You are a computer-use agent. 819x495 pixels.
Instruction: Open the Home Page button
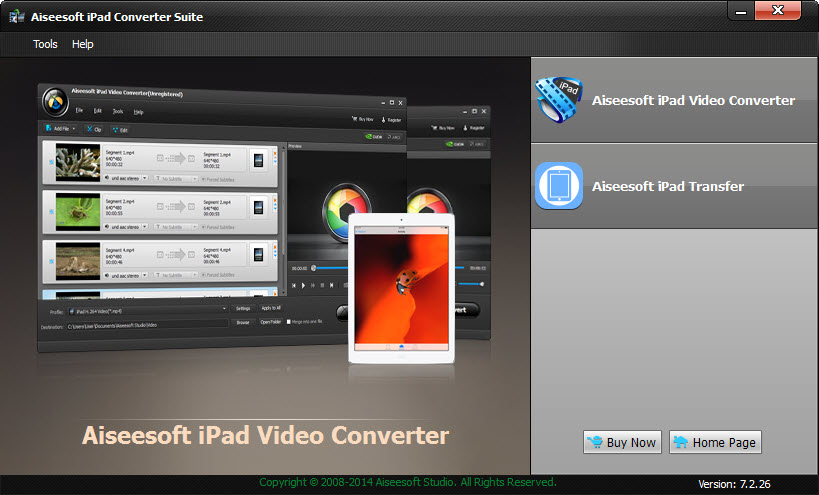tap(715, 442)
